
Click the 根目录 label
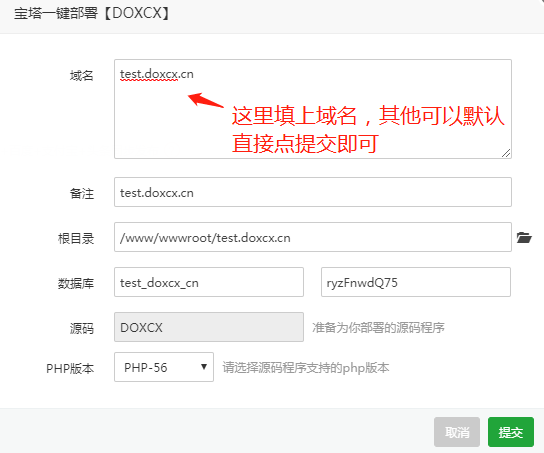(x=76, y=238)
